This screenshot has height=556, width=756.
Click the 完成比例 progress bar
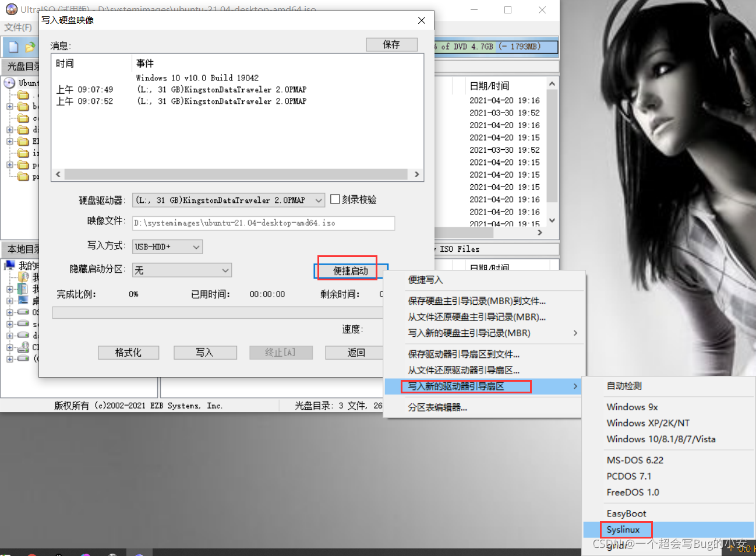[x=217, y=313]
